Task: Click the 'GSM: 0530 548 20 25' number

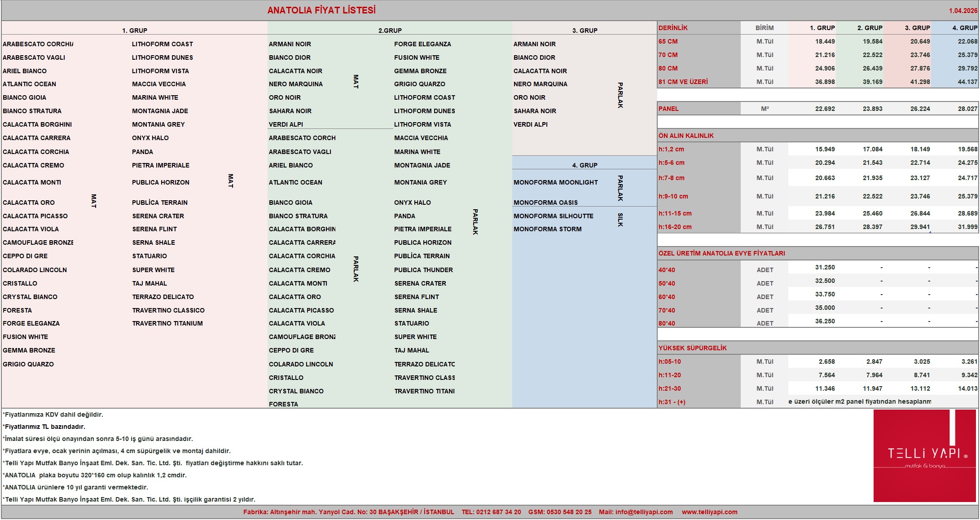Action: [x=560, y=512]
